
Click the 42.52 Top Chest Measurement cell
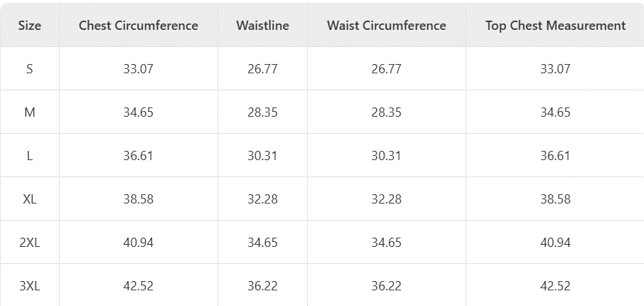tap(555, 286)
